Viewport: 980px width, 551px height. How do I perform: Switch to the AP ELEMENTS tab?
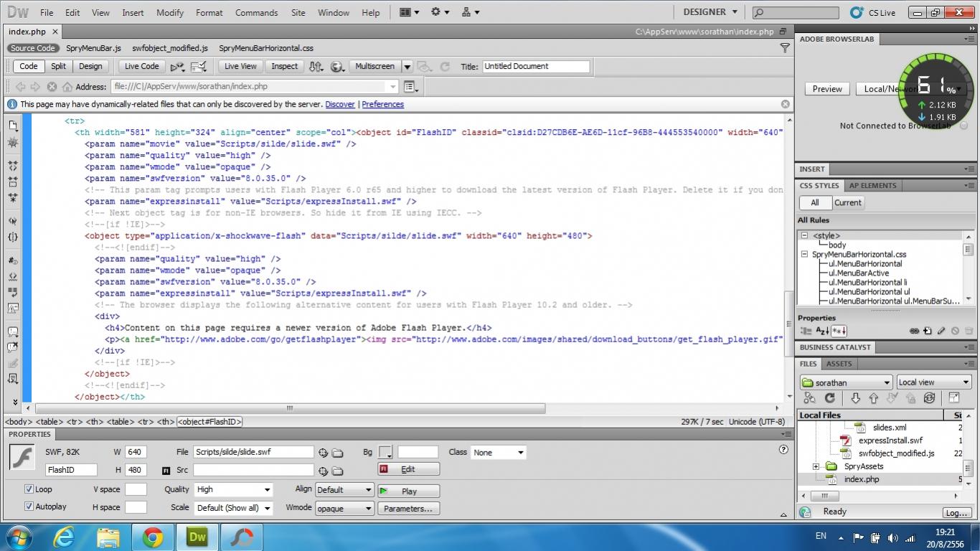tap(873, 185)
